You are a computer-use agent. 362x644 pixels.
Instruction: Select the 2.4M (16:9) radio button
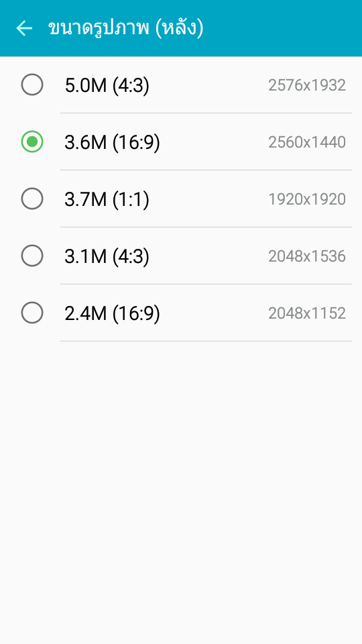coord(32,313)
